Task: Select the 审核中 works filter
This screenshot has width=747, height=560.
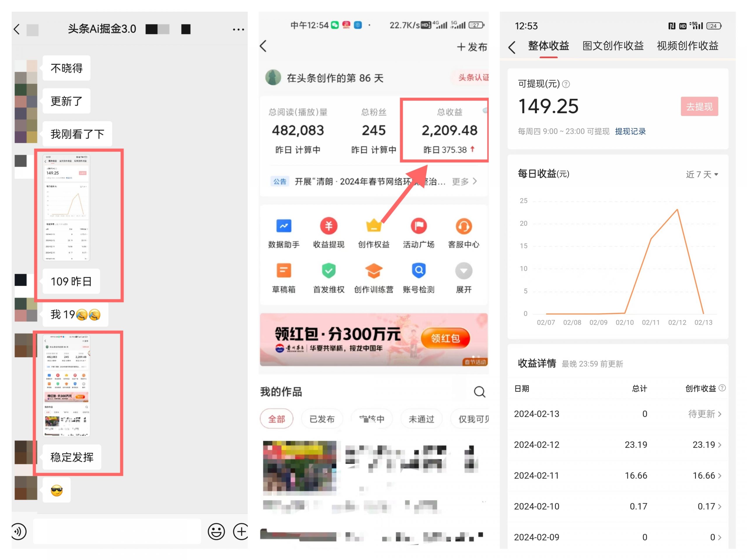Action: (372, 419)
